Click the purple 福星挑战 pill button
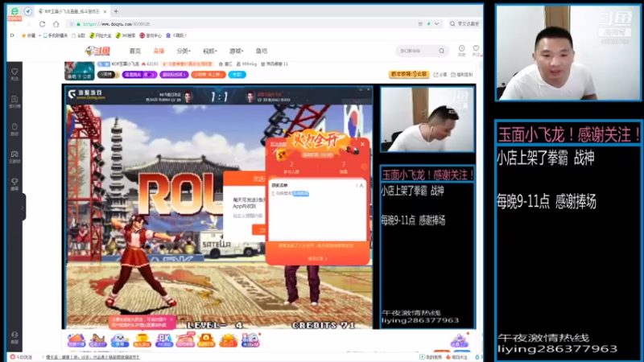 click(139, 75)
